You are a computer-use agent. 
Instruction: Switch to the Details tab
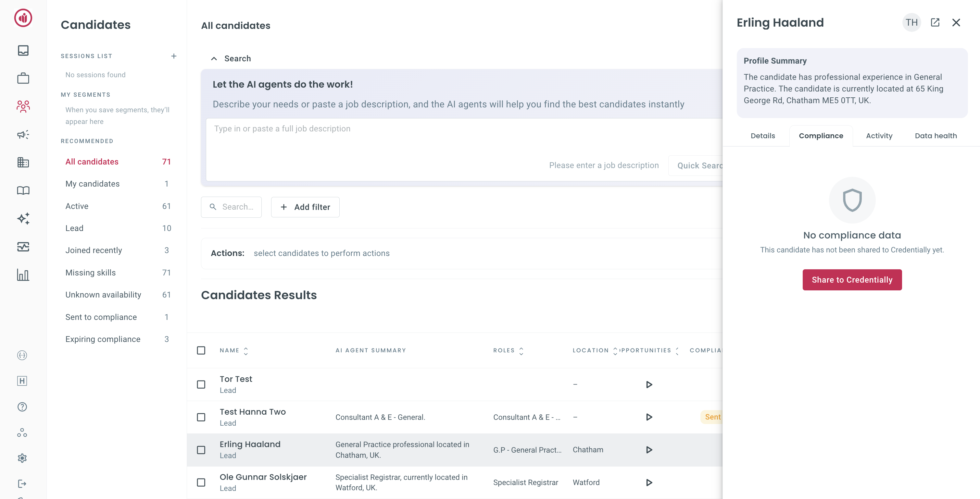762,136
